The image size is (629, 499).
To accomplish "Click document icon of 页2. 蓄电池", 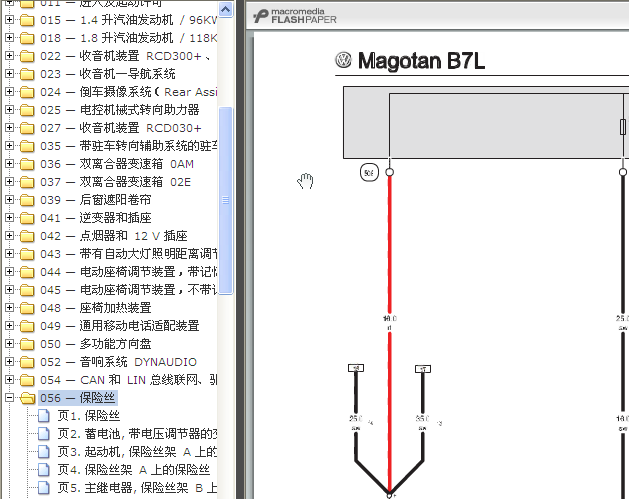I will click(44, 434).
